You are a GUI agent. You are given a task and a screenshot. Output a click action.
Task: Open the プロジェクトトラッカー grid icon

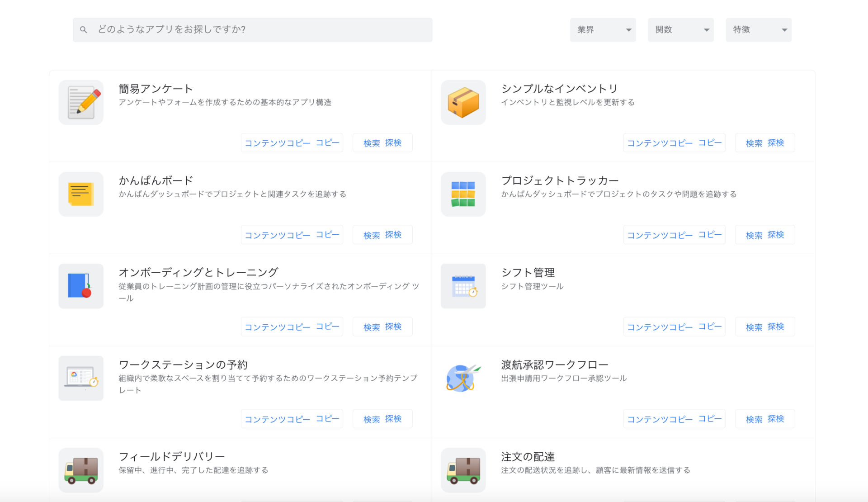tap(463, 194)
